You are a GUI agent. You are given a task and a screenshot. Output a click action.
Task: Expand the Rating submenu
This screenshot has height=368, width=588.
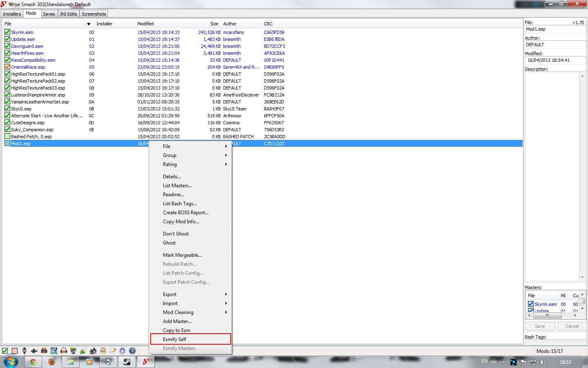click(x=191, y=164)
